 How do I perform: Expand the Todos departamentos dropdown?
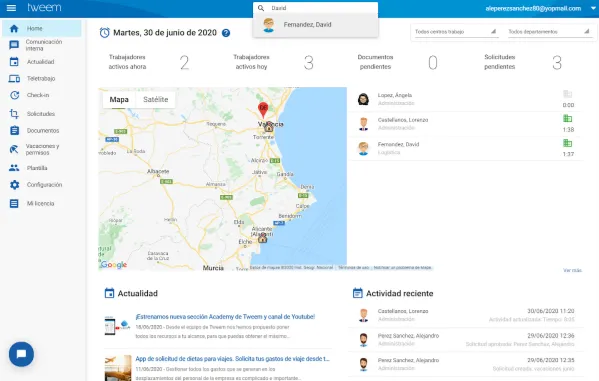click(549, 32)
